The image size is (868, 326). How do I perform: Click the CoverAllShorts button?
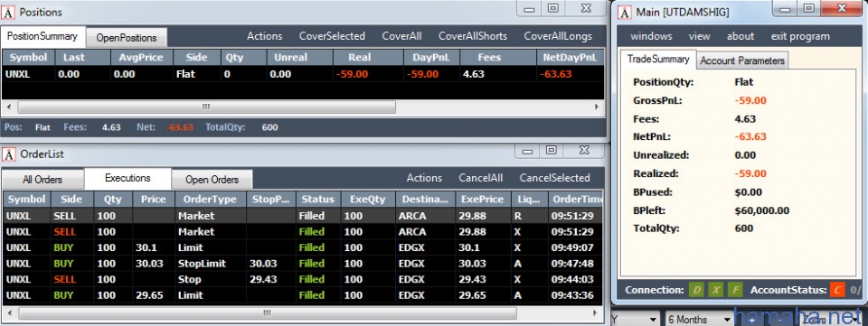473,36
